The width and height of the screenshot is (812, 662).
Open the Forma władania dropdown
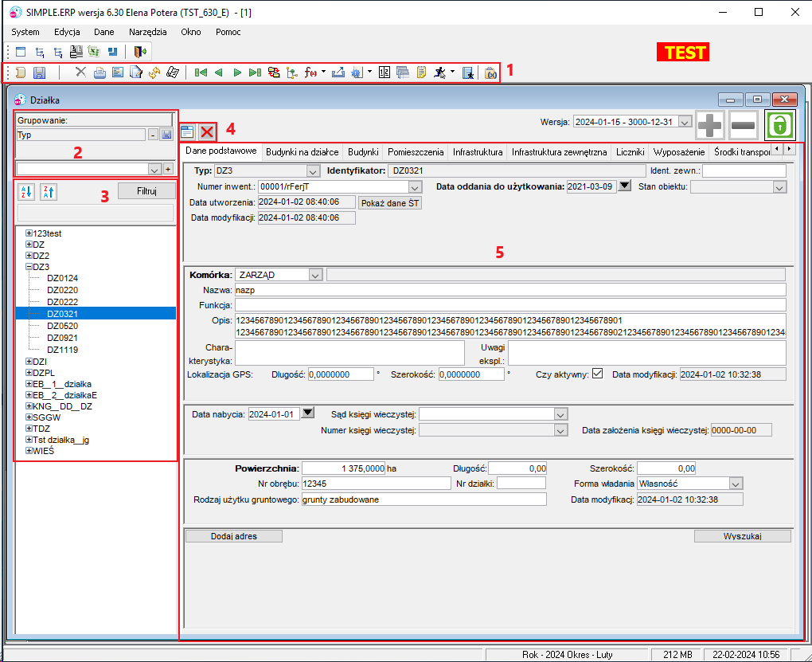[x=736, y=484]
